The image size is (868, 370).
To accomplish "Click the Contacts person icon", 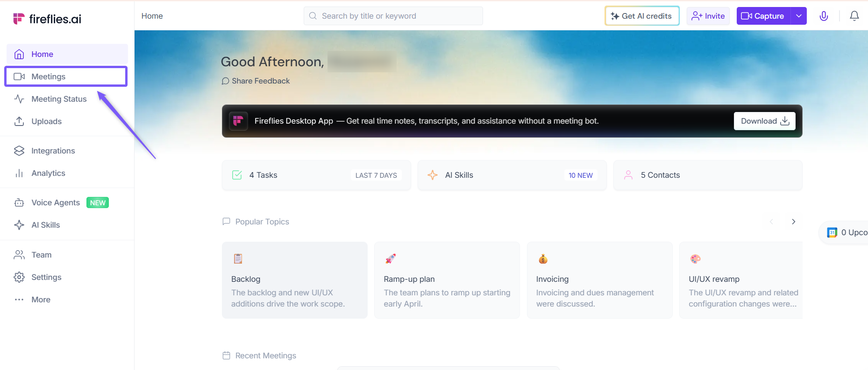I will point(628,175).
